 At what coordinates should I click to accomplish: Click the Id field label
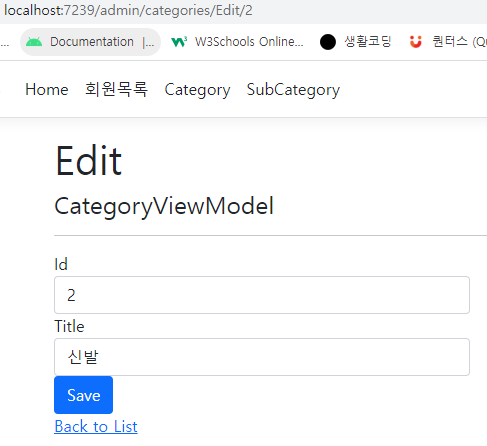click(x=61, y=264)
